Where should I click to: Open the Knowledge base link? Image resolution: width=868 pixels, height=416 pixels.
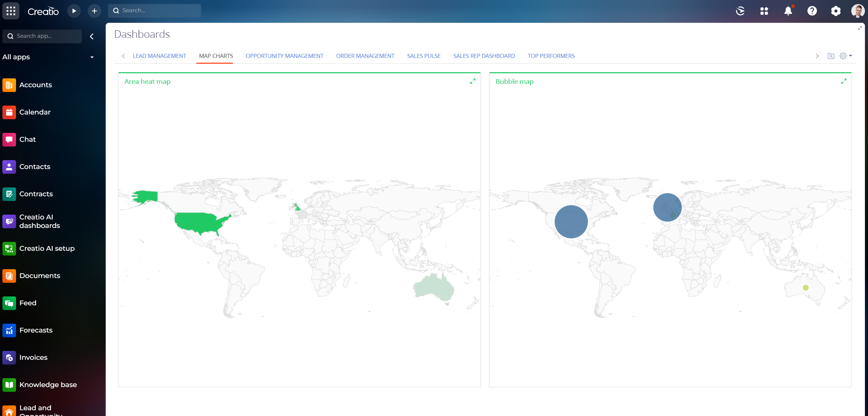click(x=48, y=385)
